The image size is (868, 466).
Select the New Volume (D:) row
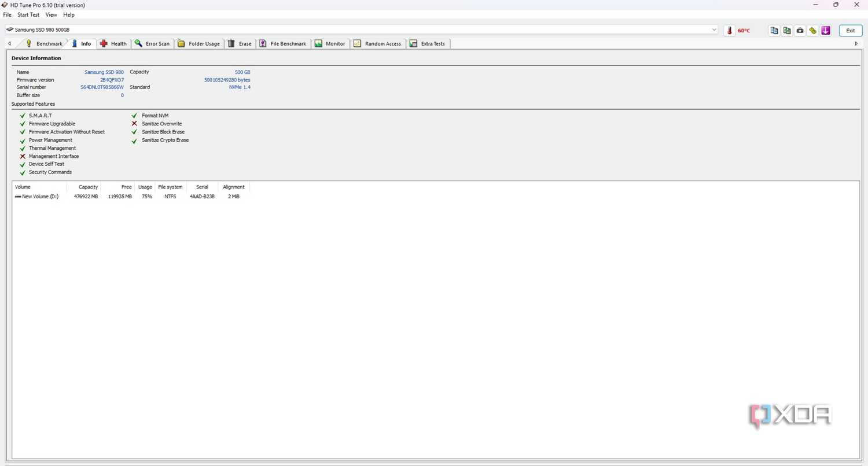tap(132, 197)
